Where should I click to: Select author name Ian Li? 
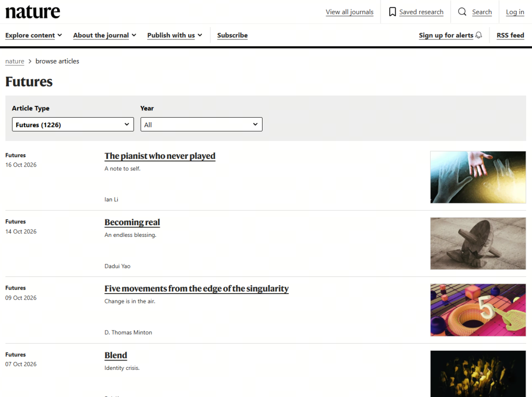[x=111, y=199]
